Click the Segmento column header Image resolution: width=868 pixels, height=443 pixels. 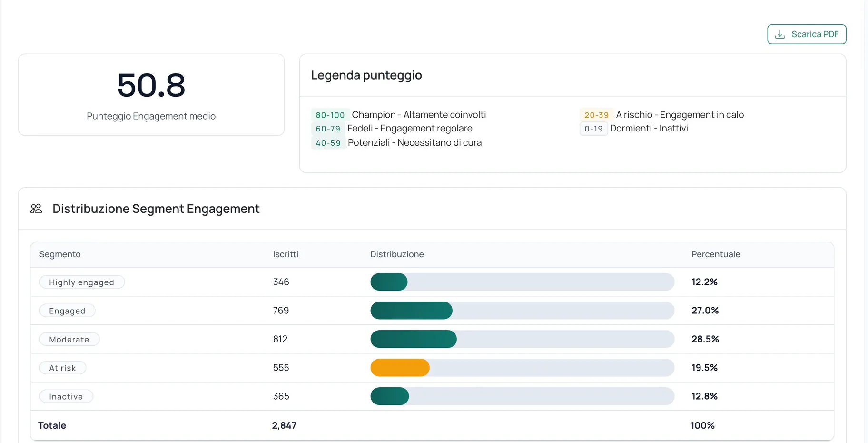(x=60, y=254)
